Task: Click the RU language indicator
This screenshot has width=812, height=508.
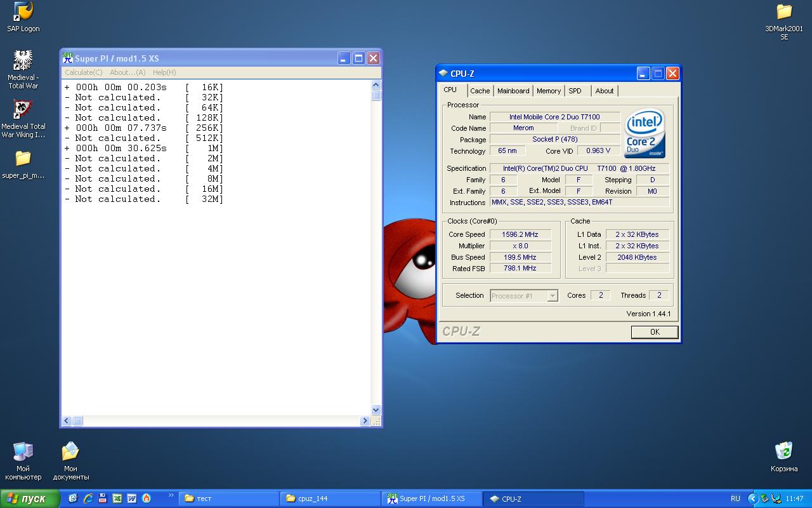Action: pos(735,498)
